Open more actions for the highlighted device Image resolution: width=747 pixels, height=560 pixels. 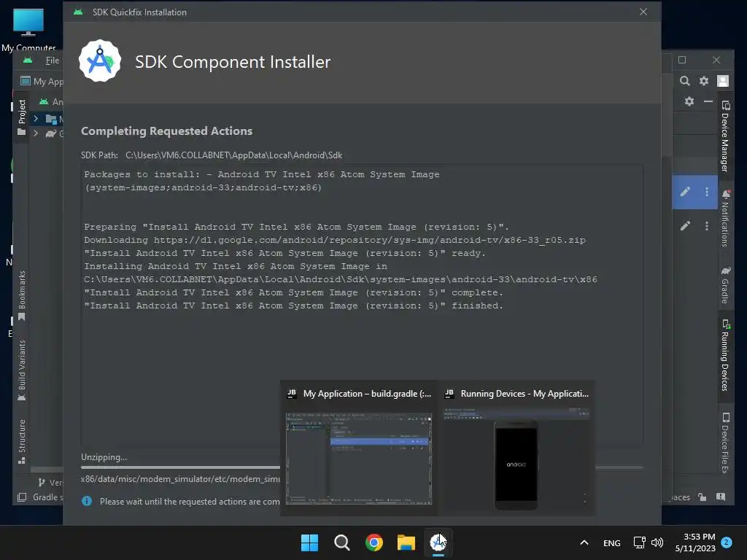click(x=706, y=192)
